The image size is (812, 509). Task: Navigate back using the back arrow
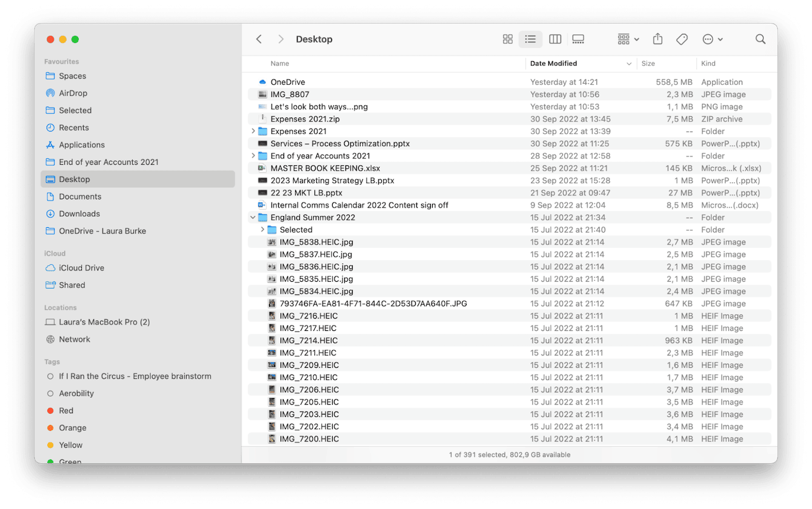click(259, 39)
